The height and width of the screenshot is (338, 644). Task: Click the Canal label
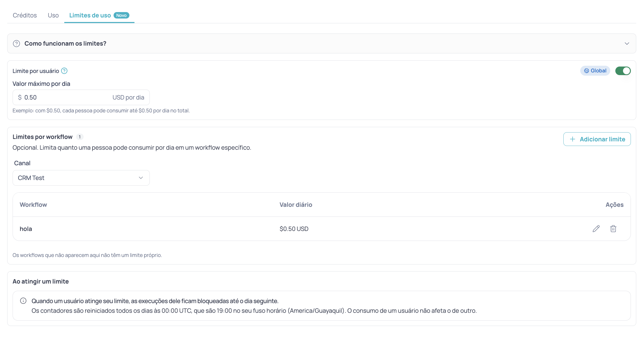point(22,163)
